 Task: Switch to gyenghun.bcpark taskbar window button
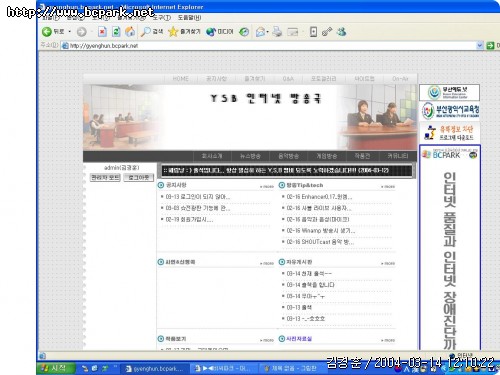(x=154, y=369)
